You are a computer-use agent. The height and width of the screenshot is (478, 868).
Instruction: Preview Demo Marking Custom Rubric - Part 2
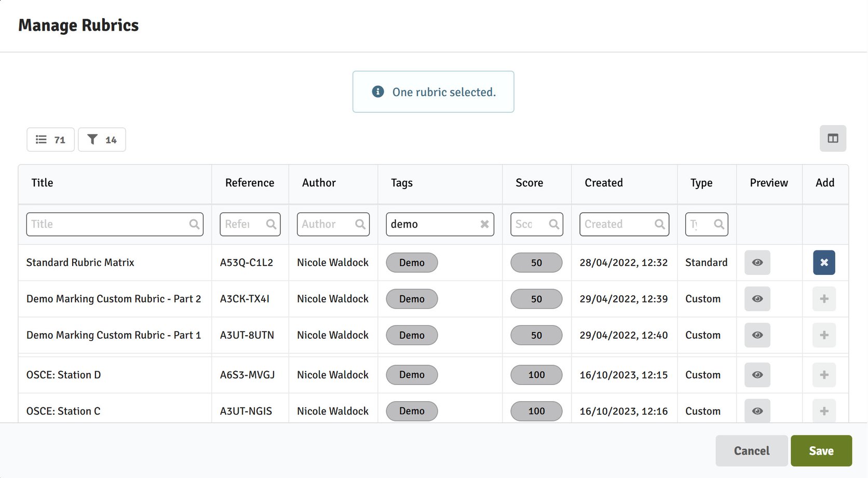pos(757,299)
